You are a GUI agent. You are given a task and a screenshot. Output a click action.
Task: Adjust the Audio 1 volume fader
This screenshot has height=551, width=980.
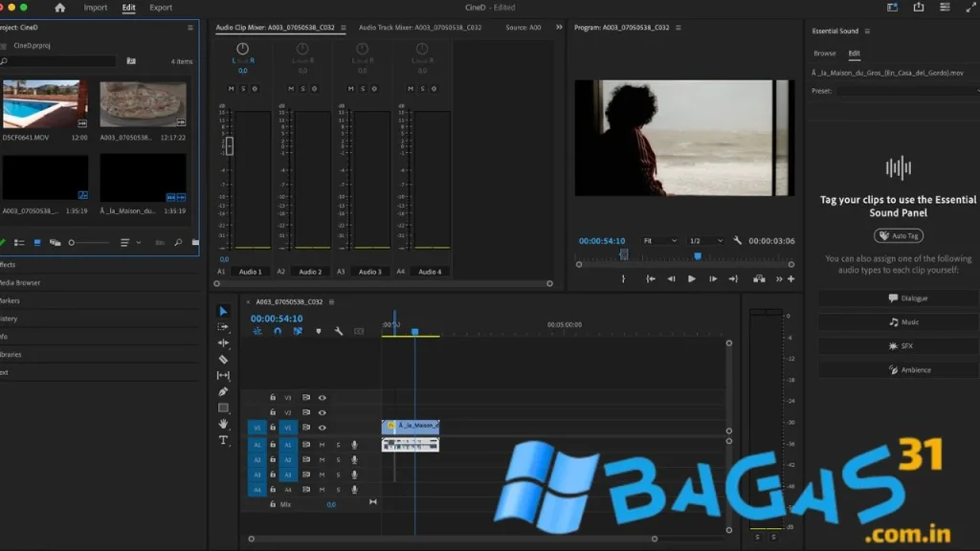pos(230,145)
